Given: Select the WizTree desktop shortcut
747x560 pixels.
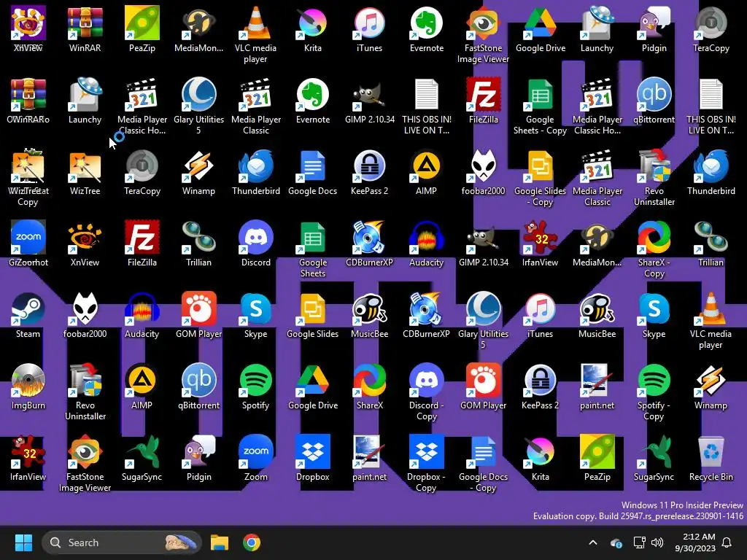Looking at the screenshot, I should pyautogui.click(x=85, y=172).
